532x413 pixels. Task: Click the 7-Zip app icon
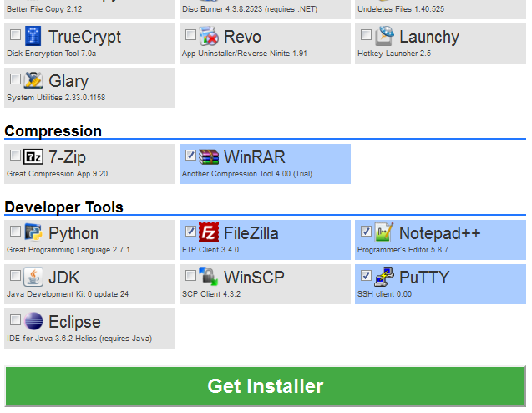33,157
